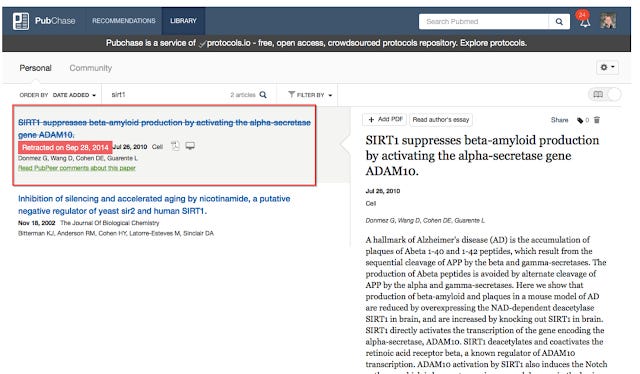This screenshot has width=640, height=374.
Task: Open Inhibition of silencing and accelerated aging article
Action: tap(154, 205)
